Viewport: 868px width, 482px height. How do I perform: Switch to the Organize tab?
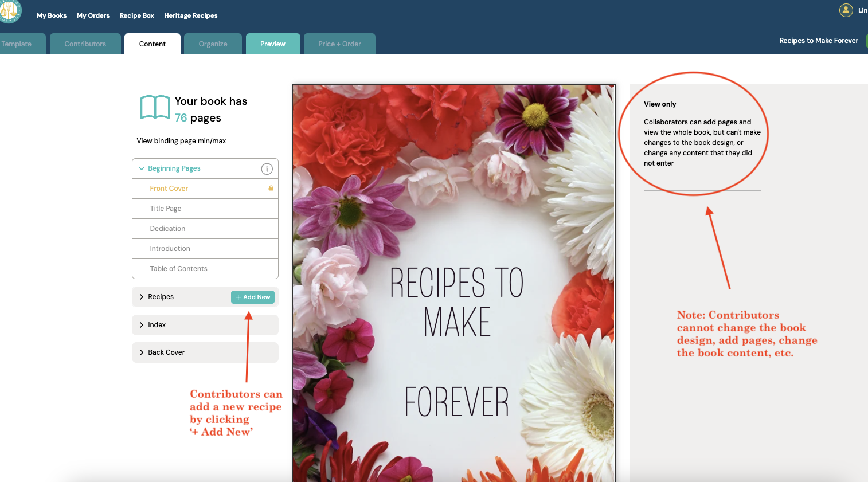213,44
